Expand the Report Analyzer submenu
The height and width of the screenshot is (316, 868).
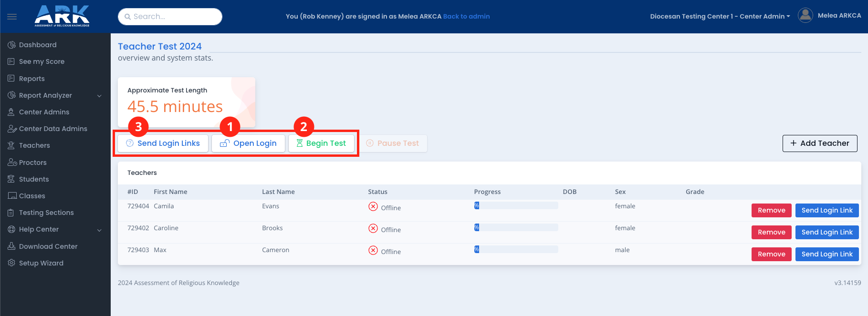point(99,96)
